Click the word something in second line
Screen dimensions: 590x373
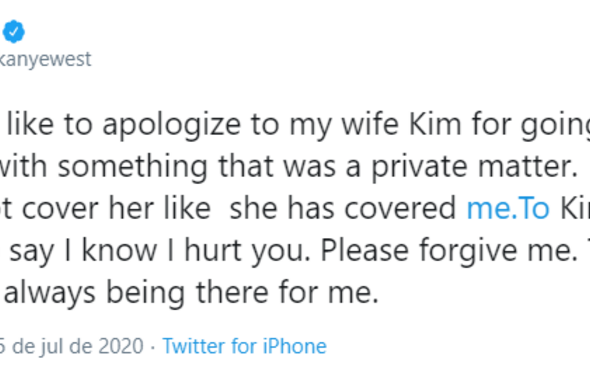[x=132, y=167]
